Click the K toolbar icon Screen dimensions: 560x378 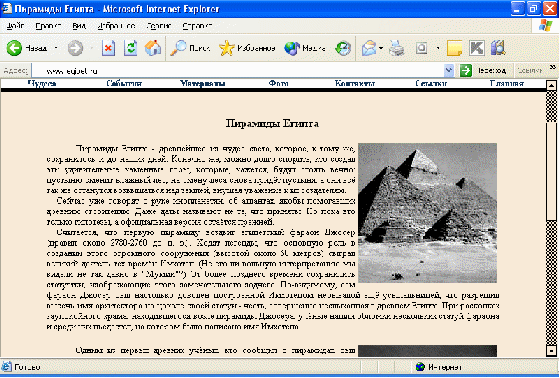click(x=477, y=48)
